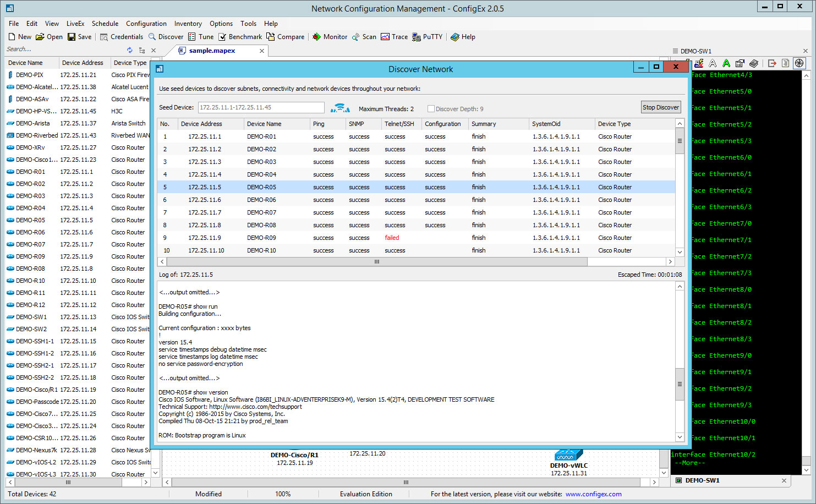This screenshot has height=504, width=816.
Task: Start the Monitor tool
Action: click(x=330, y=37)
